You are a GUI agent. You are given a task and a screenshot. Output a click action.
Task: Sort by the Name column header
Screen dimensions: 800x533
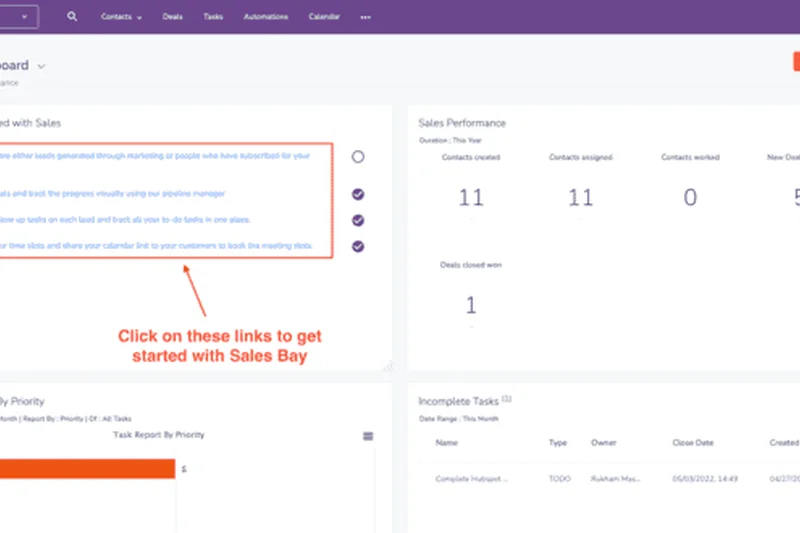tap(446, 443)
